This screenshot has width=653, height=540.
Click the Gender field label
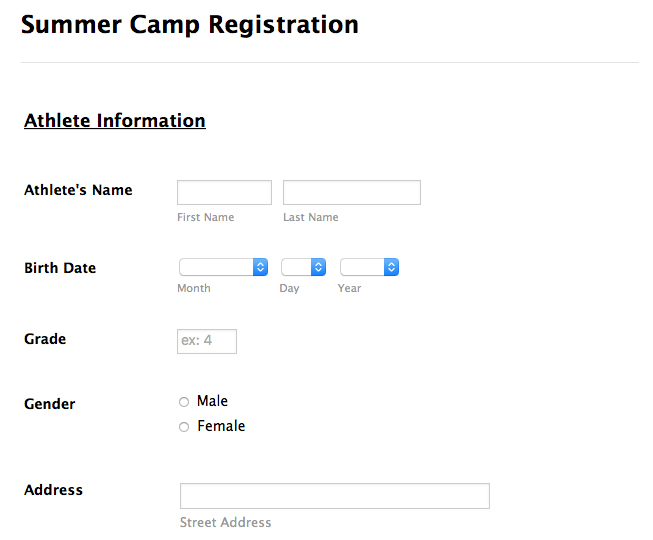tap(50, 404)
